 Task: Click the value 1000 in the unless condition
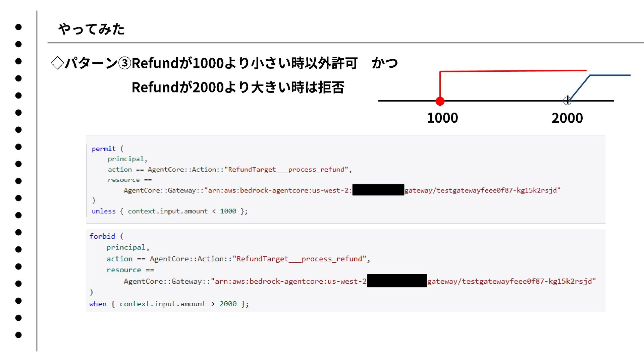pyautogui.click(x=228, y=211)
